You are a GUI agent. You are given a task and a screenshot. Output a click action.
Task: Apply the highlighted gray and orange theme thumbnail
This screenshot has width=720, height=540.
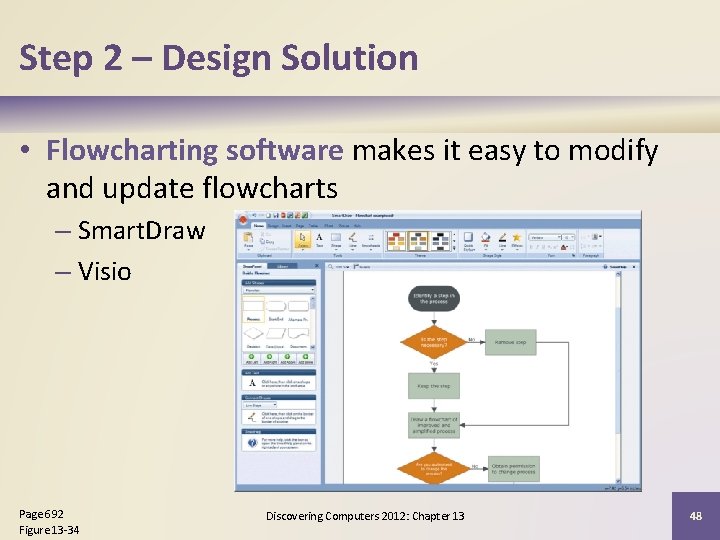(418, 241)
